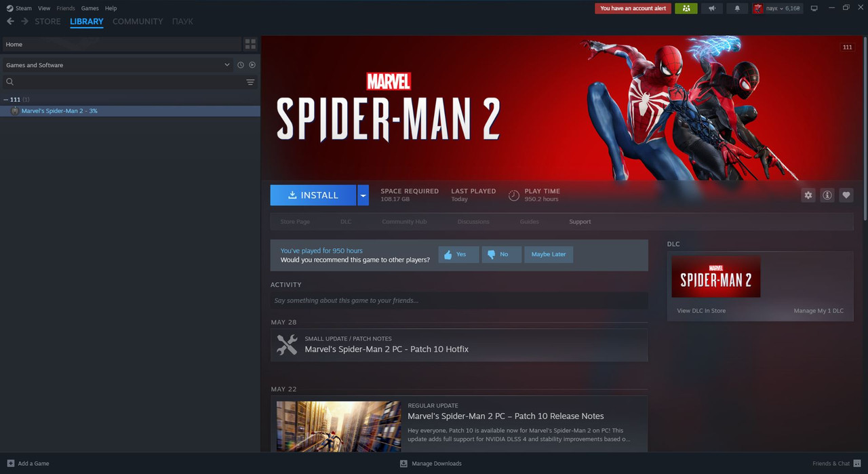Filter to ready-to-play games icon
The width and height of the screenshot is (868, 474).
tap(252, 65)
